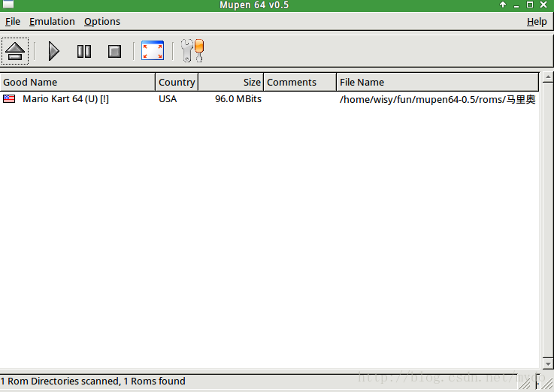Select the Mario Kart 64 (U) [!] row

[269, 99]
